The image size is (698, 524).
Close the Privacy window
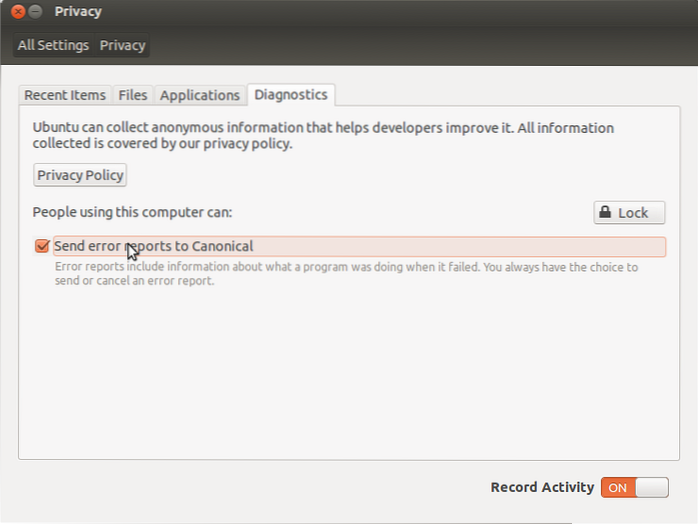tap(17, 13)
